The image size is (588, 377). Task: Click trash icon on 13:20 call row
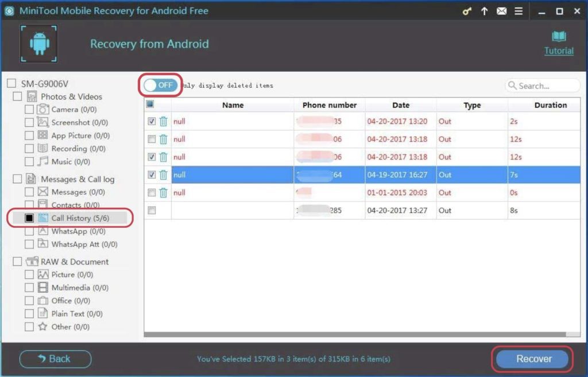pyautogui.click(x=163, y=122)
